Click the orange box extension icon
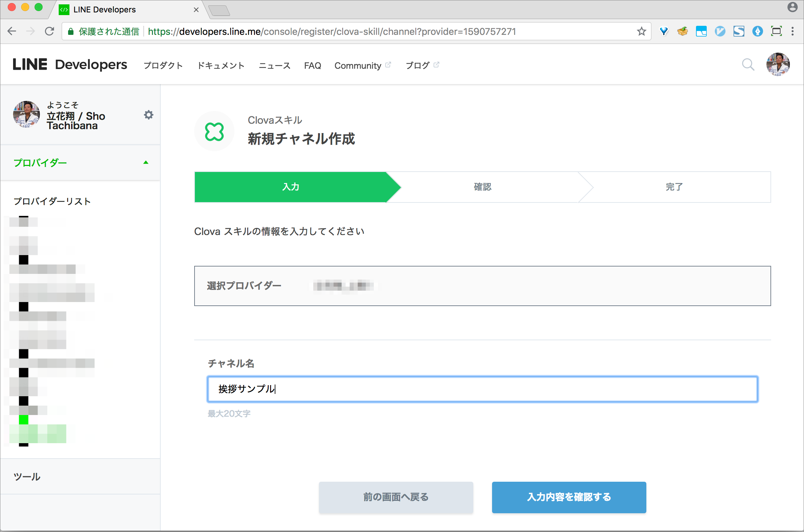 pyautogui.click(x=683, y=32)
